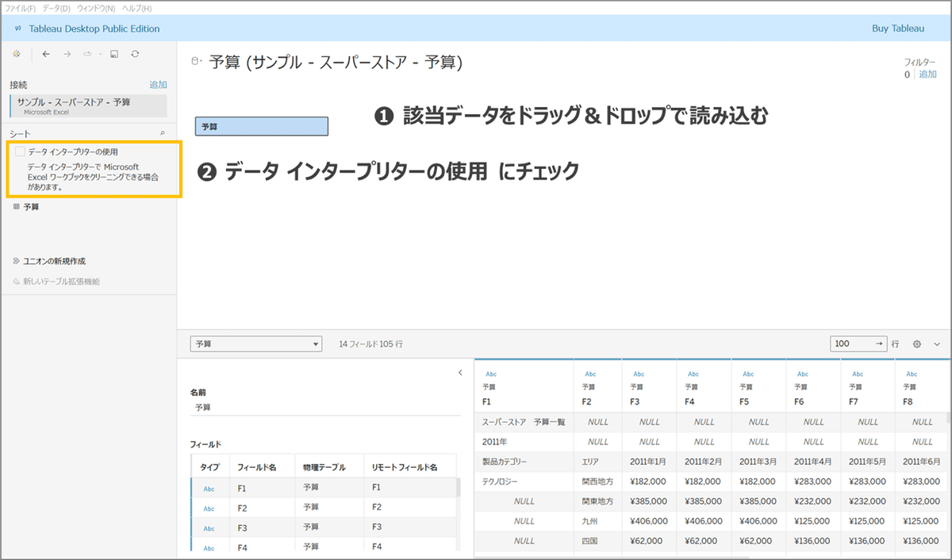Select the サンプル - スーパーストア - 予算 connection
This screenshot has height=560, width=952.
pos(89,106)
